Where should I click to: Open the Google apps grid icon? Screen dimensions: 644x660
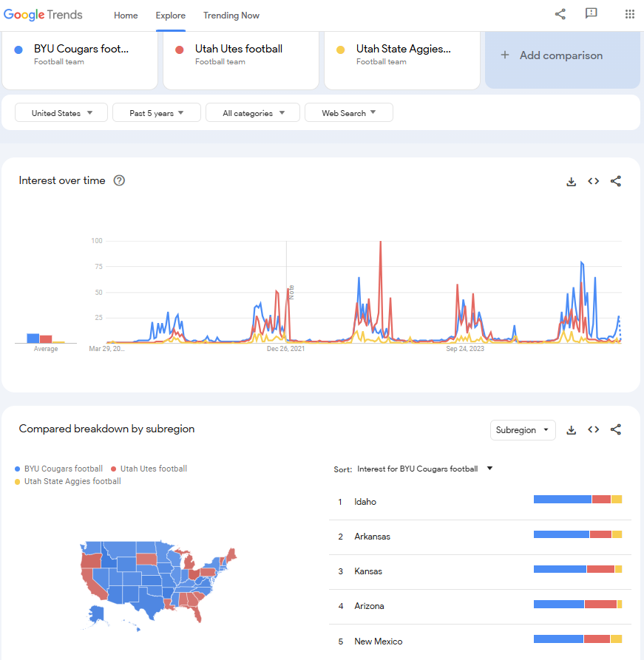tap(630, 14)
